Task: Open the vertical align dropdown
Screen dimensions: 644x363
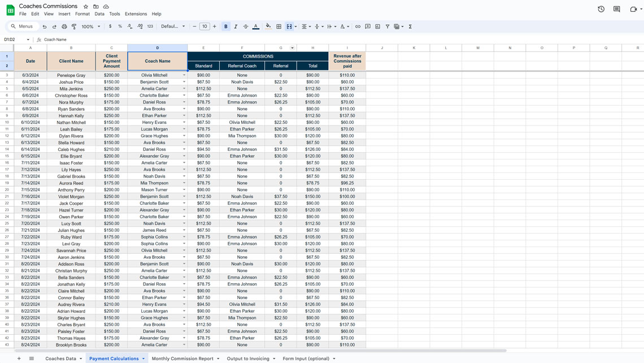Action: [319, 27]
